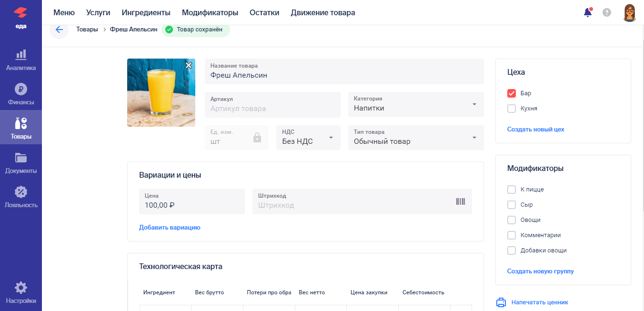Click Создать новый цех link

pos(535,130)
